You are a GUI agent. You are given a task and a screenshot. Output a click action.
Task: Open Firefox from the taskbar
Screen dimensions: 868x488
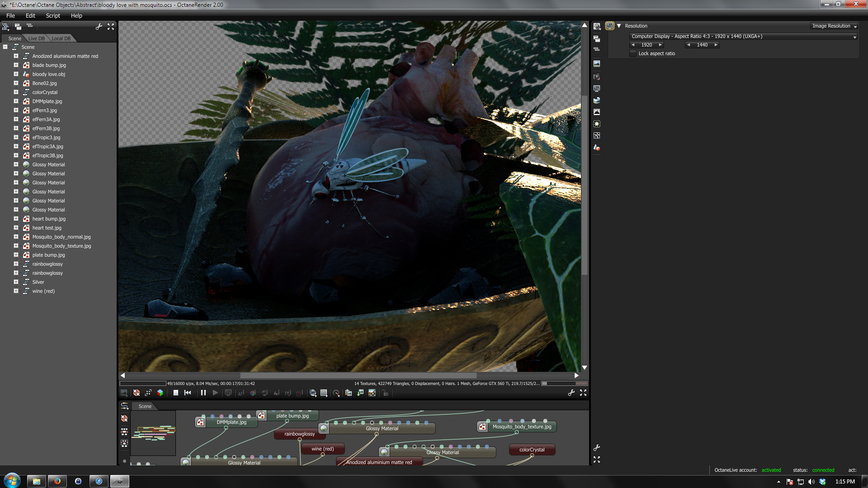[x=57, y=481]
